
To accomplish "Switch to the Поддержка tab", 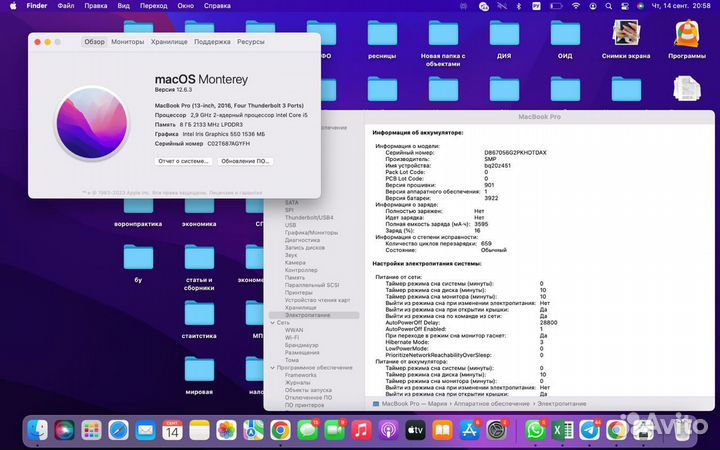I will click(212, 42).
